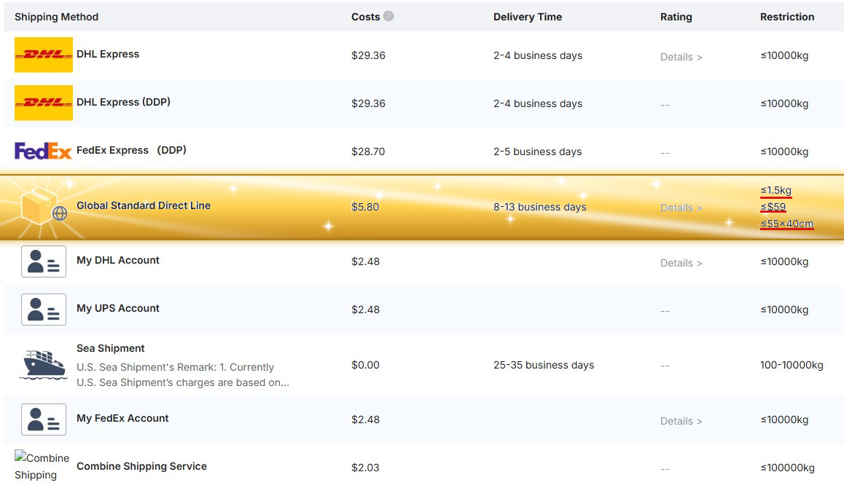Click the Costs help question mark icon
Image resolution: width=844 pixels, height=504 pixels.
click(388, 16)
